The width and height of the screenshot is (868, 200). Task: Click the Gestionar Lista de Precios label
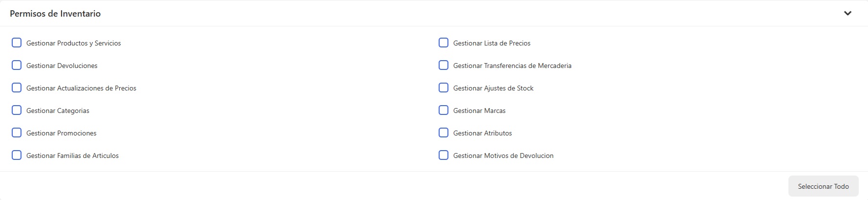click(x=491, y=44)
